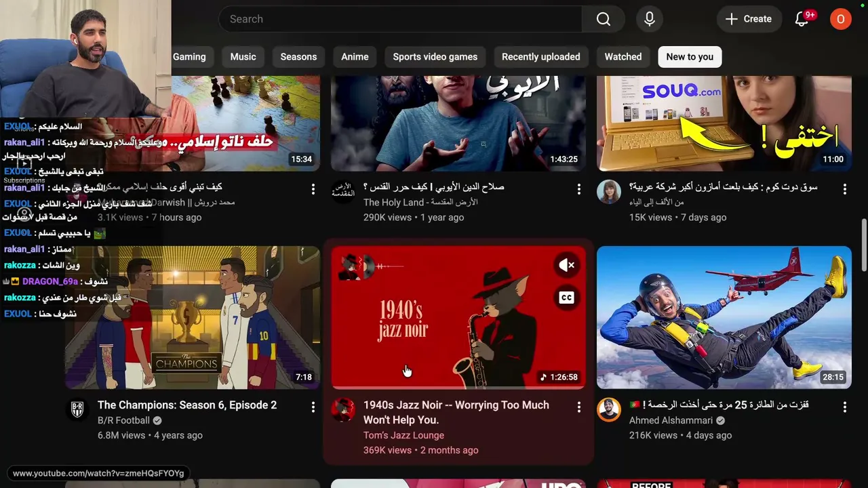Open the B/R Football channel link

click(123, 420)
